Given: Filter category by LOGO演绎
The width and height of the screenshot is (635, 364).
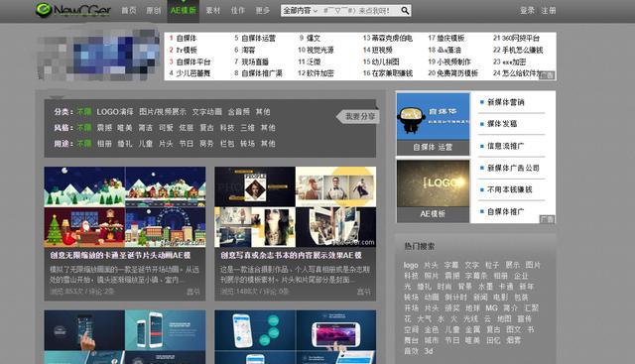Looking at the screenshot, I should (115, 112).
